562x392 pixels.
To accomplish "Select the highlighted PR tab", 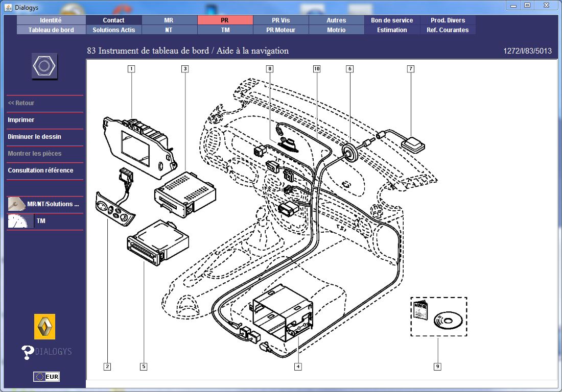I will coord(225,20).
